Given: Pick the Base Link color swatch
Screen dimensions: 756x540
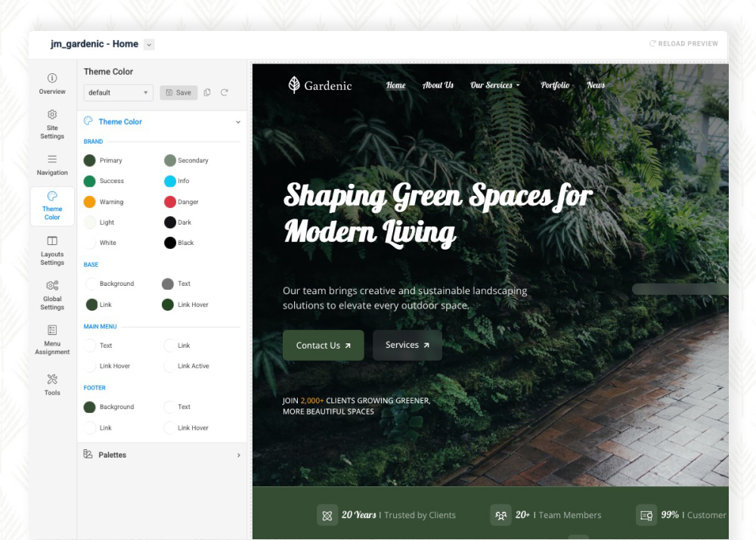Looking at the screenshot, I should pyautogui.click(x=91, y=305).
